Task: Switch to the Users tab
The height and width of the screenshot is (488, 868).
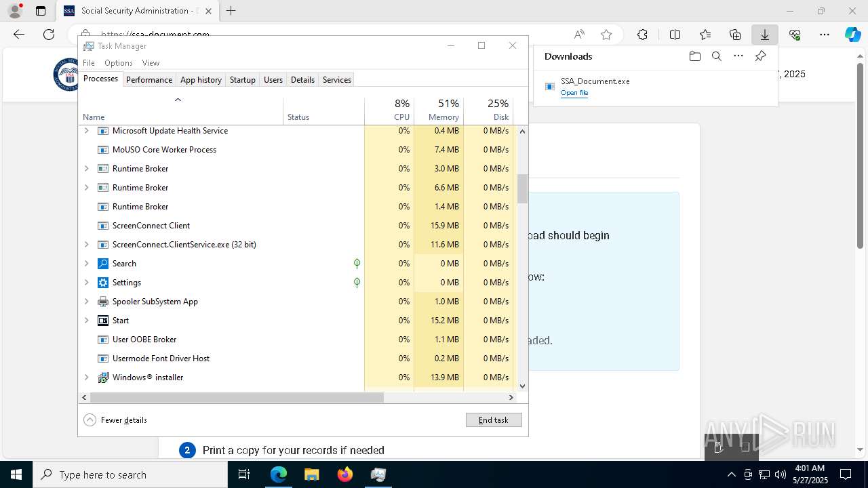Action: pyautogui.click(x=273, y=80)
